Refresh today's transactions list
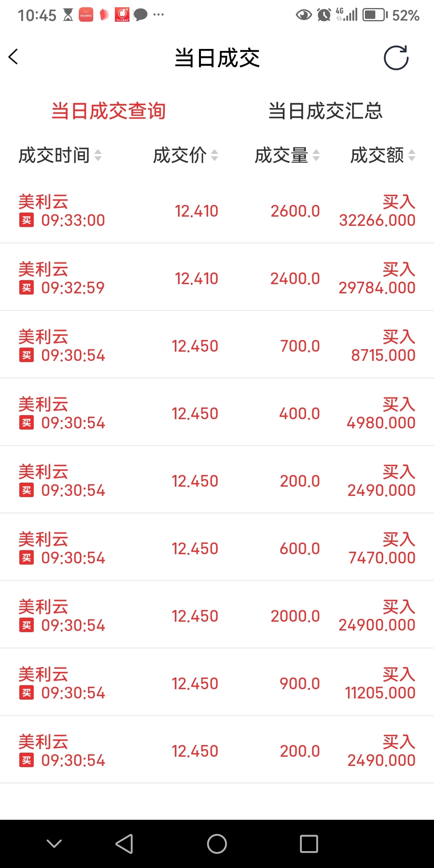The width and height of the screenshot is (434, 868). (396, 58)
